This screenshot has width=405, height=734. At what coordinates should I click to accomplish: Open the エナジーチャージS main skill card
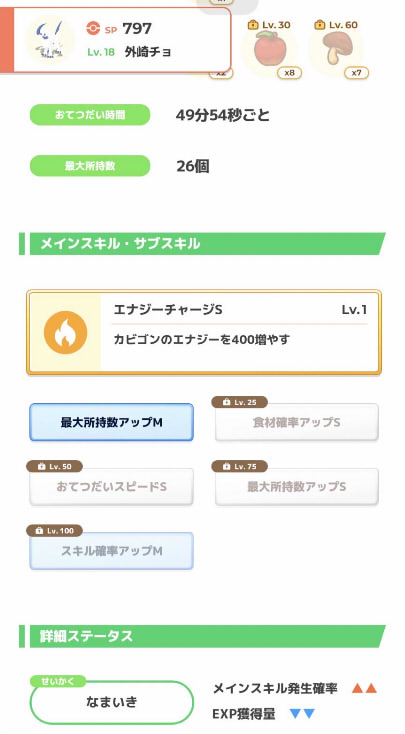point(204,332)
